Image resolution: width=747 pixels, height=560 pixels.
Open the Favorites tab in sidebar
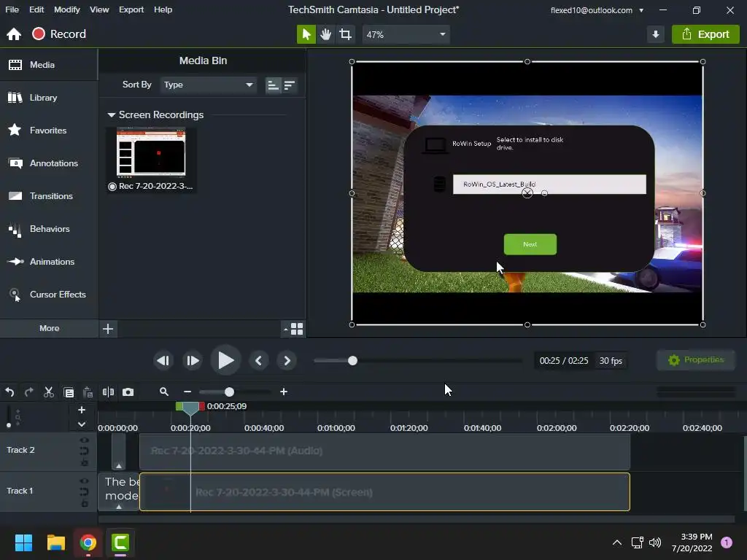coord(49,130)
